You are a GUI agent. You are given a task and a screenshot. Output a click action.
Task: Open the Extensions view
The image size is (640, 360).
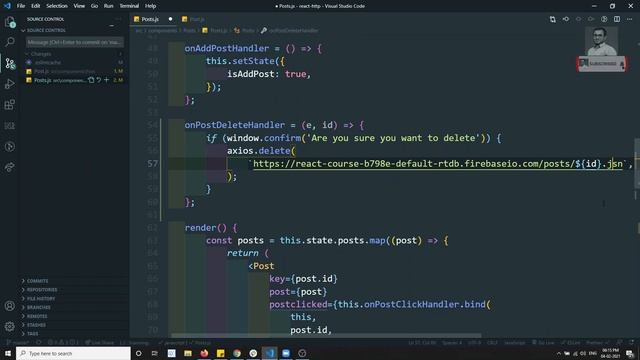(x=10, y=104)
